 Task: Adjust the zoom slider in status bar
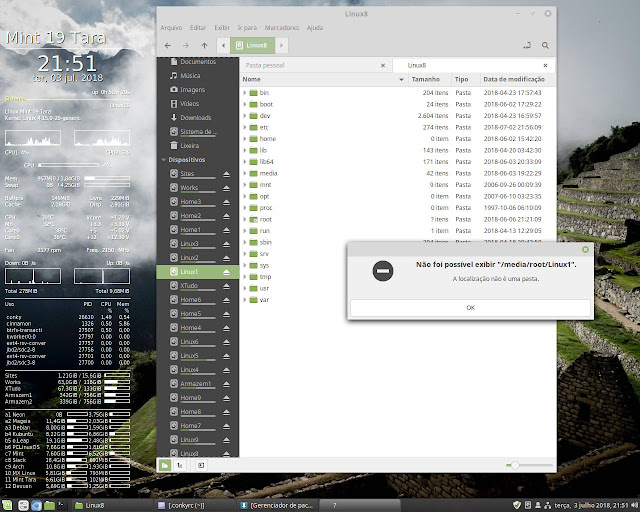[529, 465]
